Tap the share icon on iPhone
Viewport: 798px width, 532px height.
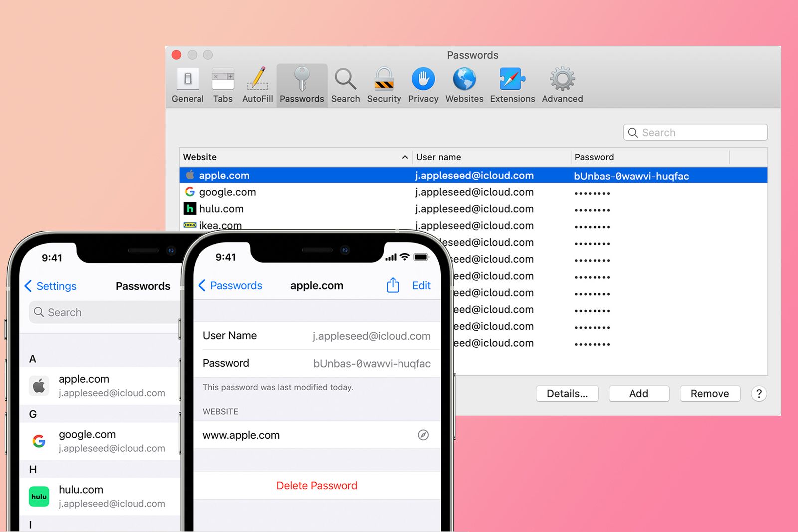(393, 285)
